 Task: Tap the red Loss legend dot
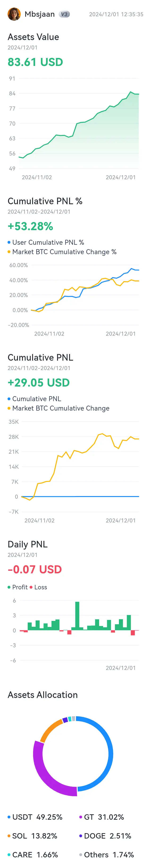pos(31,587)
